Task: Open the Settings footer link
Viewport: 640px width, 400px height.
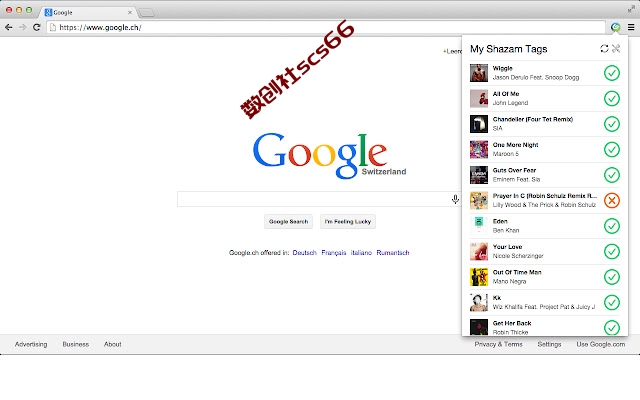Action: (x=549, y=344)
